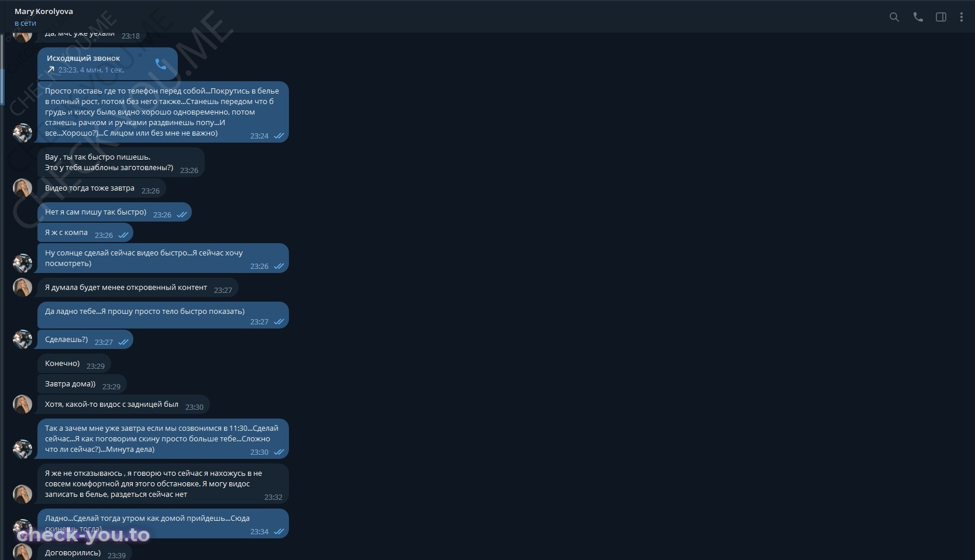This screenshot has height=560, width=975.
Task: Open Mary Korolyova chat profile header
Action: [x=44, y=11]
